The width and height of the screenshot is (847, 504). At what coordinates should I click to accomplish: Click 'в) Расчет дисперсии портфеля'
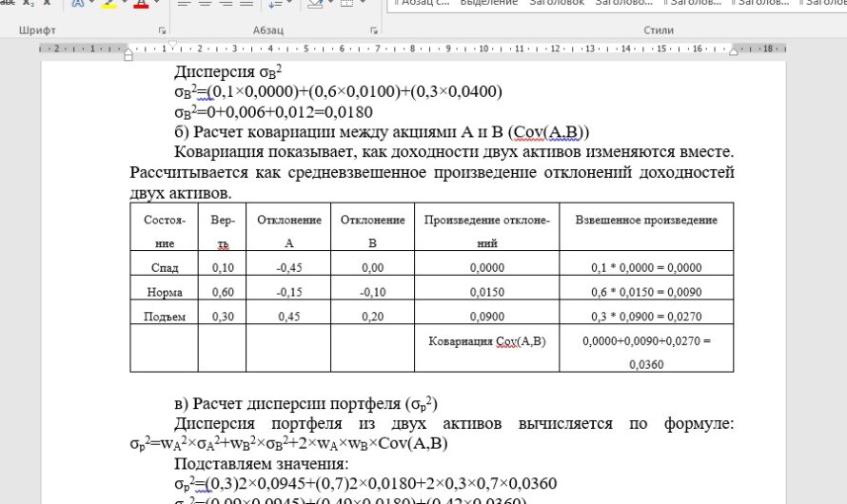(x=305, y=403)
